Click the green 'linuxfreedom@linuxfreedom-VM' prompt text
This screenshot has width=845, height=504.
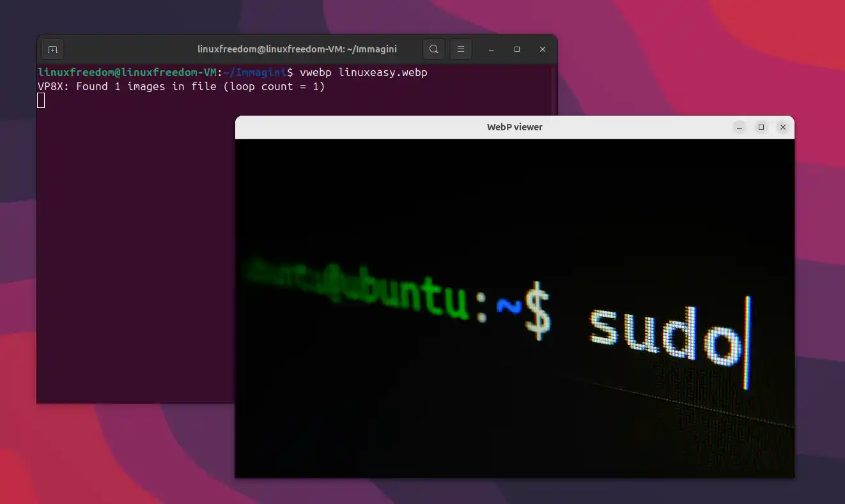point(127,73)
